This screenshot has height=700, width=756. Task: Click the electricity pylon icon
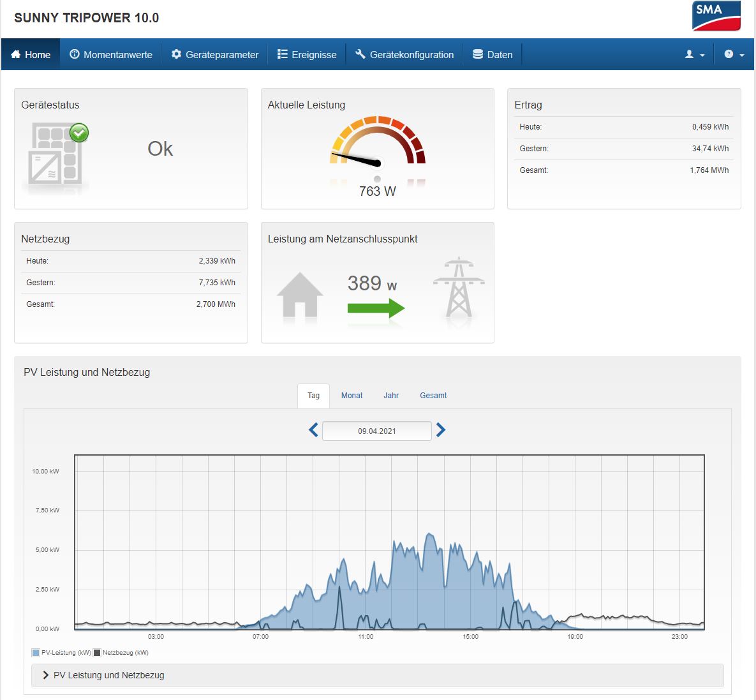458,288
